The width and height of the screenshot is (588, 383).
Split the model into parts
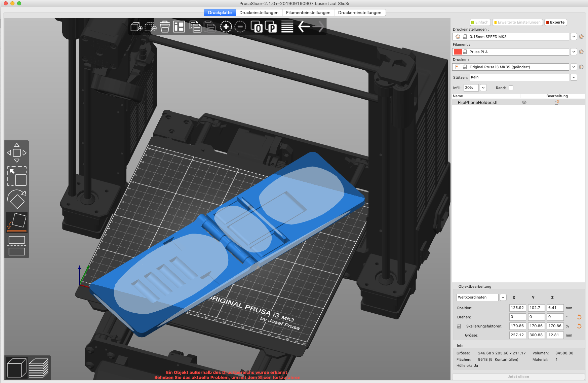271,27
